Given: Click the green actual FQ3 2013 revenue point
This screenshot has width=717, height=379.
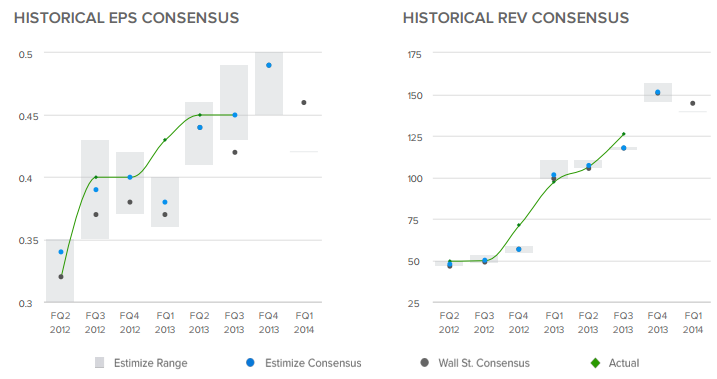Looking at the screenshot, I should point(623,134).
